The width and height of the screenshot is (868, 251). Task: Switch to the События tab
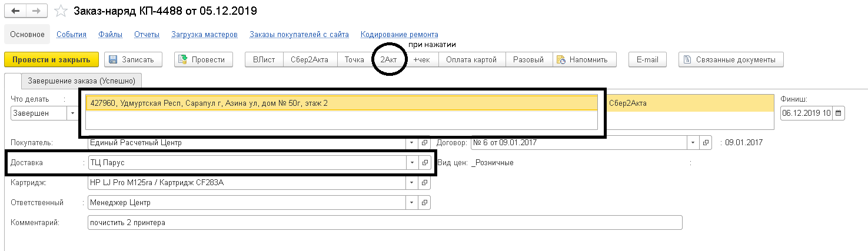[x=71, y=35]
